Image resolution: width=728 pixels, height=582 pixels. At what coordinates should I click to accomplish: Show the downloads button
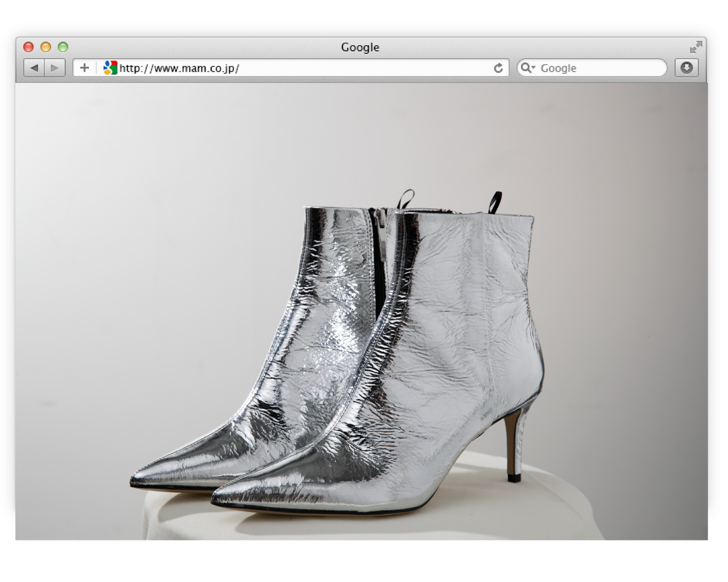[x=686, y=68]
